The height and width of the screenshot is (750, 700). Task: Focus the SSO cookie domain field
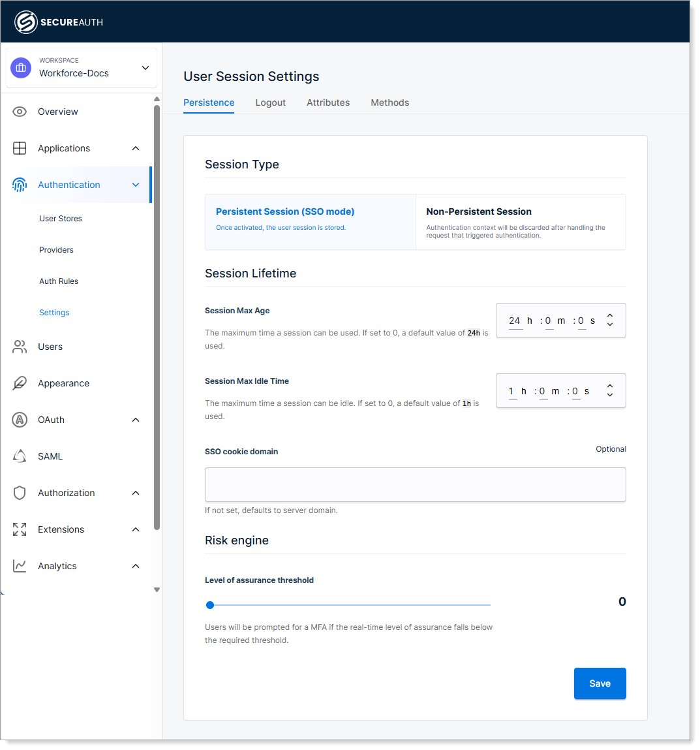(415, 484)
